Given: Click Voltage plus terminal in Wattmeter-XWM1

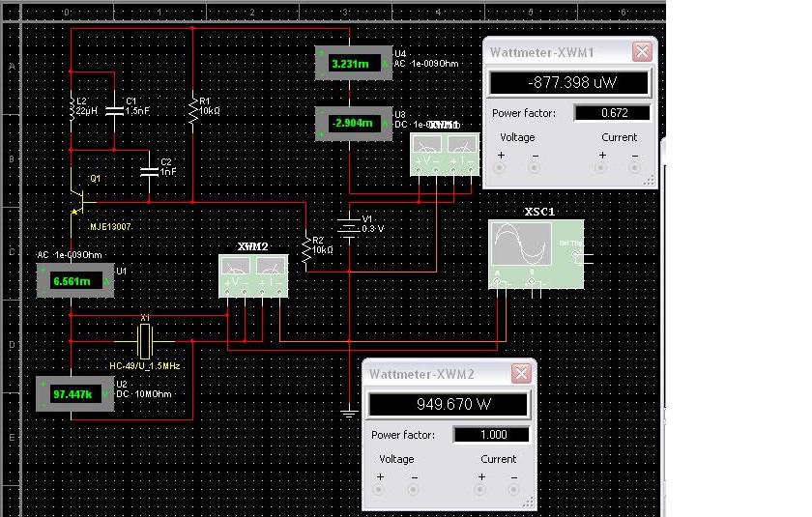Looking at the screenshot, I should tap(501, 167).
